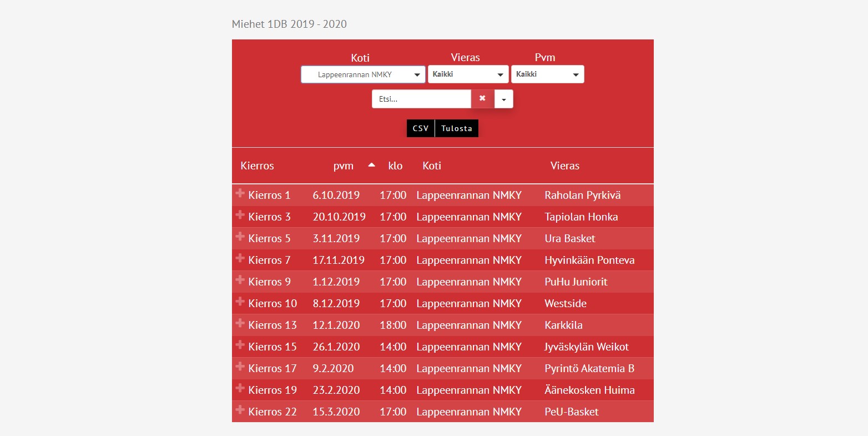
Task: Print the table with Tulosta
Action: [457, 128]
